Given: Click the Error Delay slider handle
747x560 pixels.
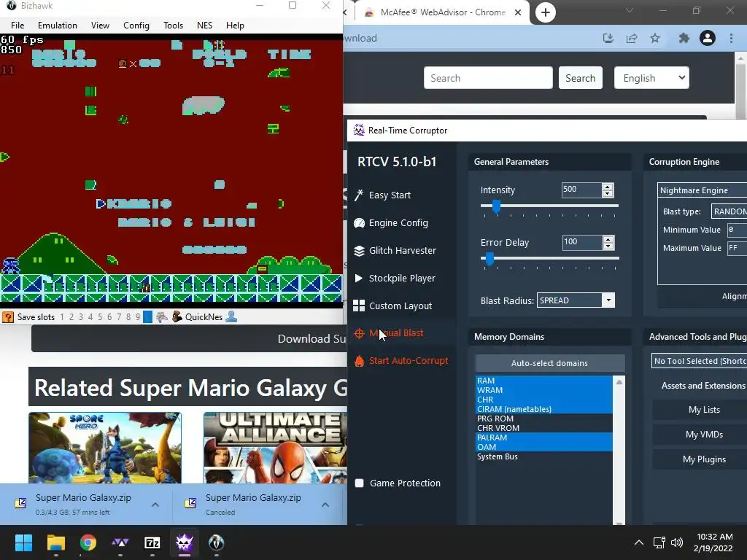Looking at the screenshot, I should coord(489,259).
